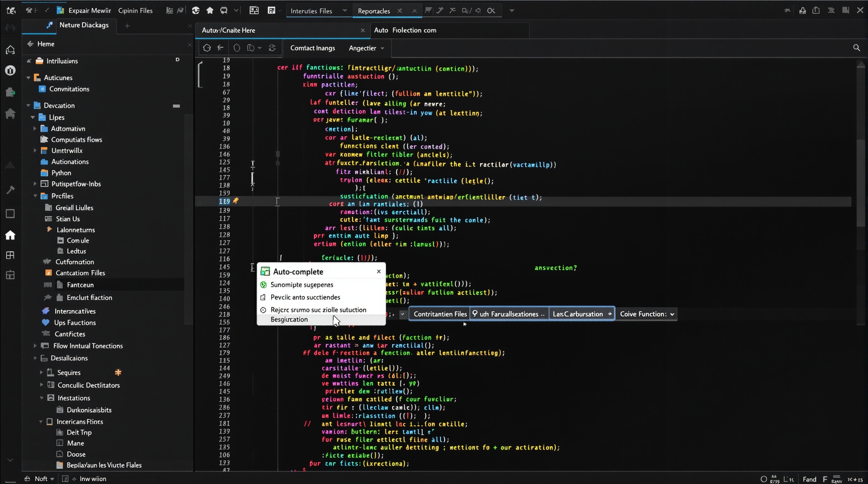Image resolution: width=868 pixels, height=484 pixels.
Task: Click the chat bubble icon in the top toolbar
Action: [224, 10]
